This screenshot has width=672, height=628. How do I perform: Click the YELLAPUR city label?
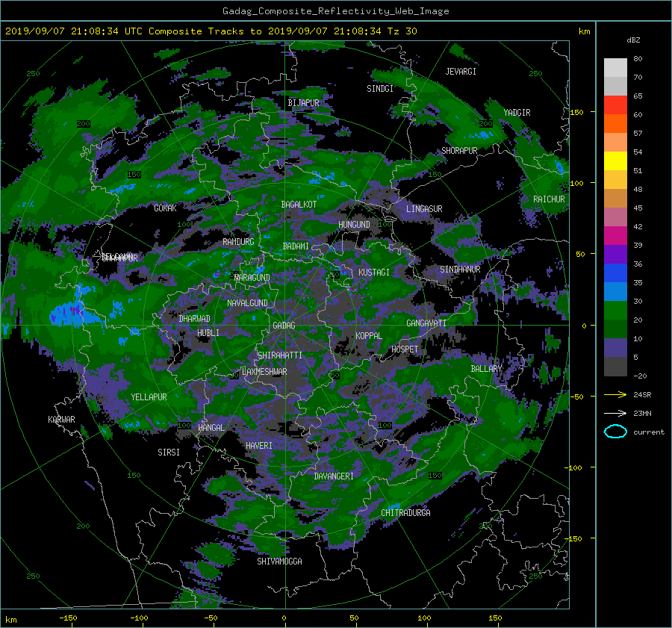[149, 397]
